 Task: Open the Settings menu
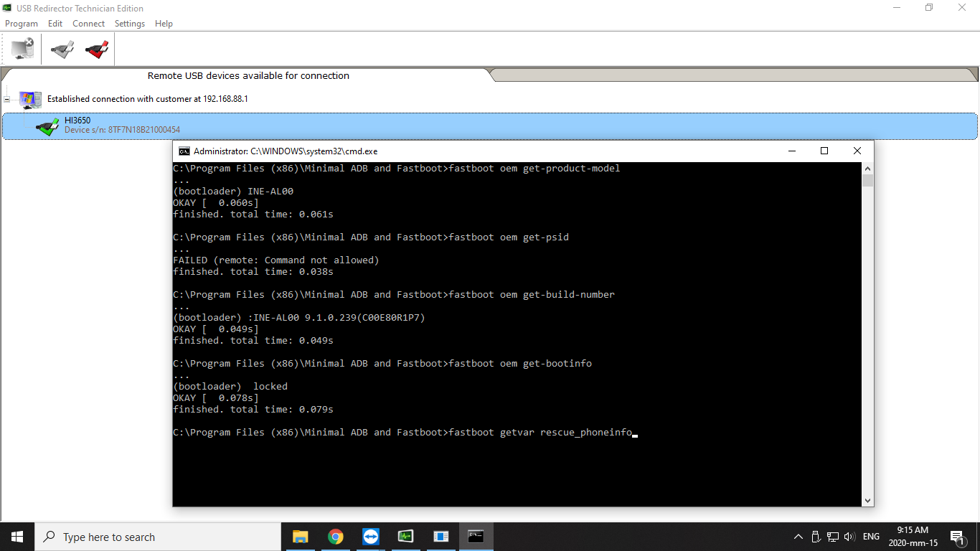tap(130, 24)
